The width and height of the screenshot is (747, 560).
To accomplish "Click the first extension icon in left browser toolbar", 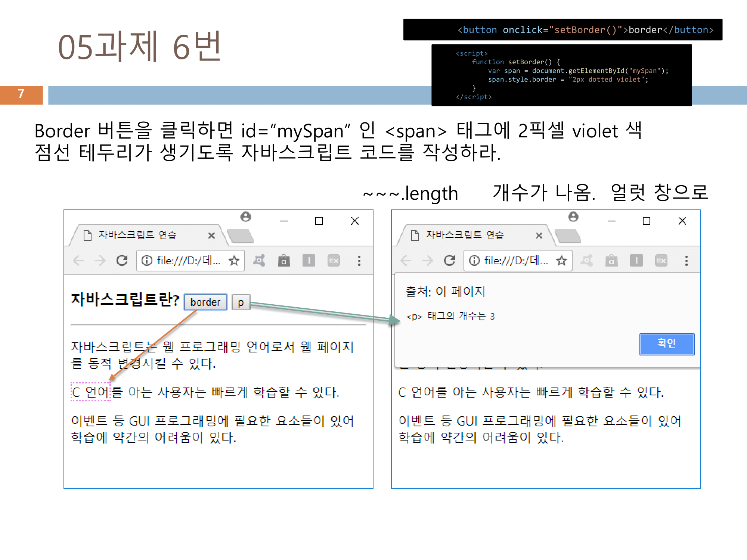I will [259, 260].
